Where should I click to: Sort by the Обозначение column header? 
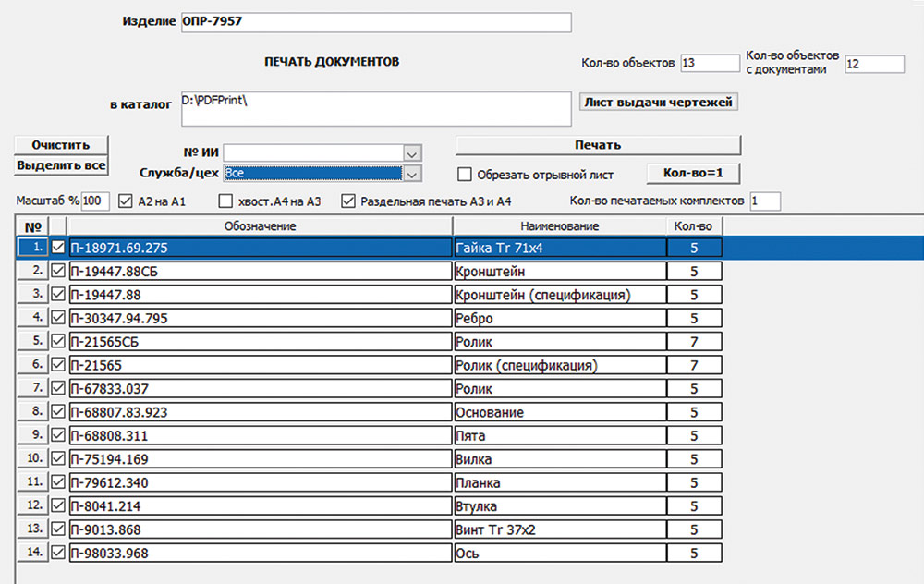pos(259,226)
